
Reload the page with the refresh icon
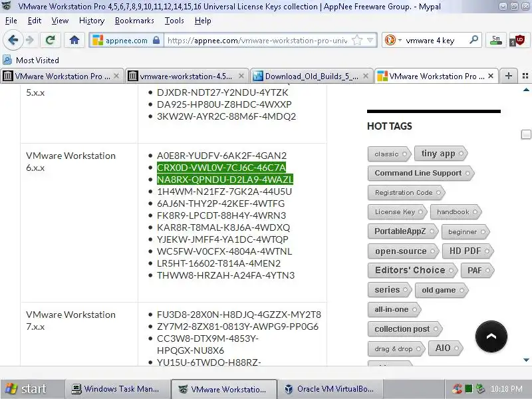(x=51, y=41)
